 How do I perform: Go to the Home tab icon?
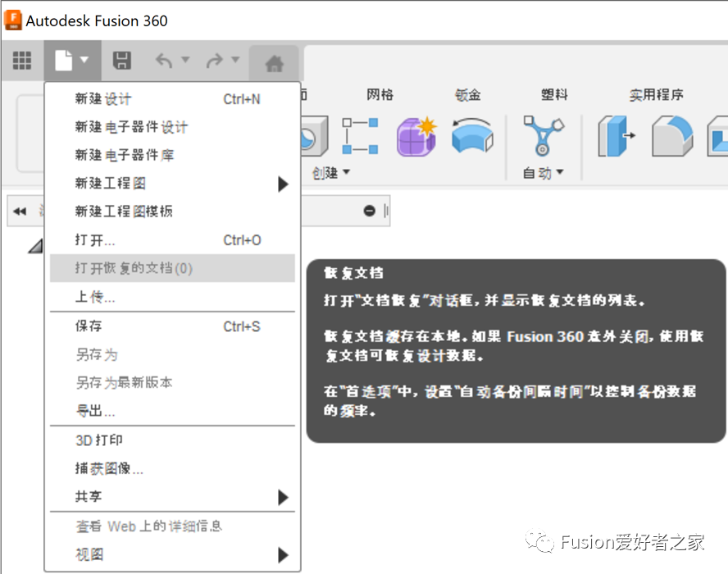(275, 63)
